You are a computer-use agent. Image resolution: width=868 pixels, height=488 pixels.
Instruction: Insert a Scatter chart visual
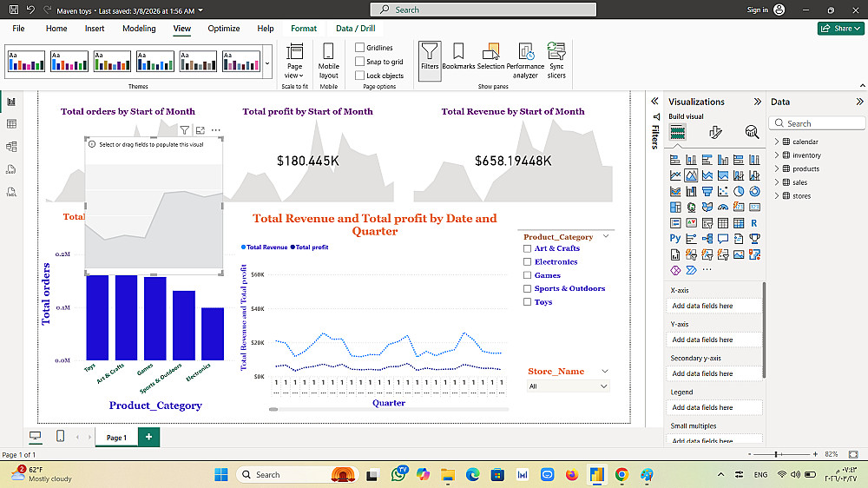[723, 192]
